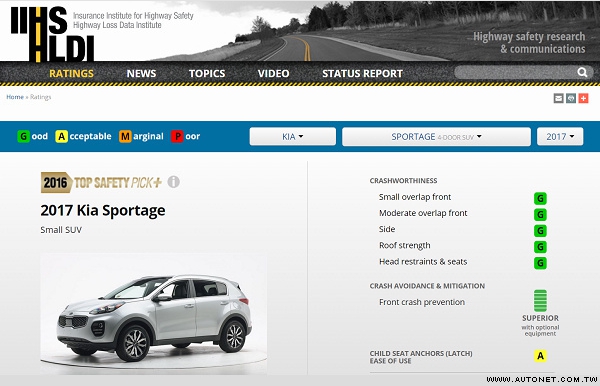Image resolution: width=600 pixels, height=386 pixels.
Task: Click the G rating for Roof strength
Action: click(x=540, y=247)
